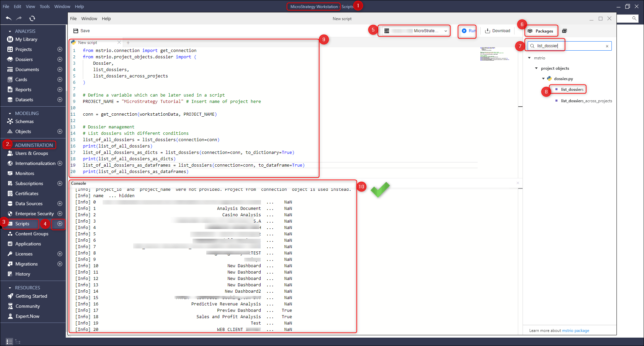Click the Download script icon
The width and height of the screenshot is (644, 346).
pos(488,31)
